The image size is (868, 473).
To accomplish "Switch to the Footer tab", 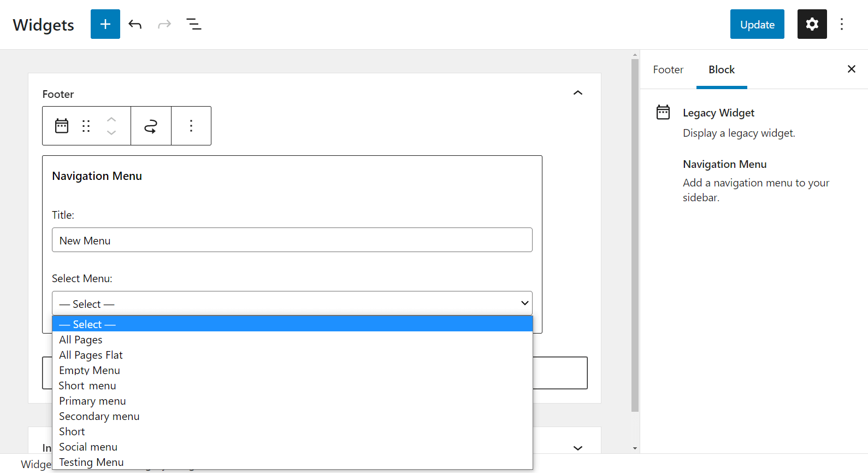I will click(668, 69).
